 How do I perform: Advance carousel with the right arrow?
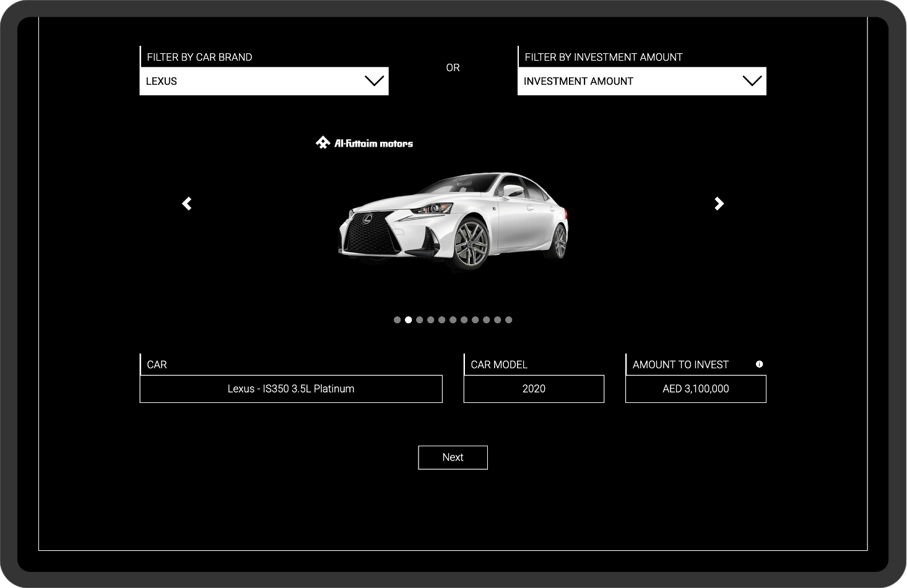[719, 204]
